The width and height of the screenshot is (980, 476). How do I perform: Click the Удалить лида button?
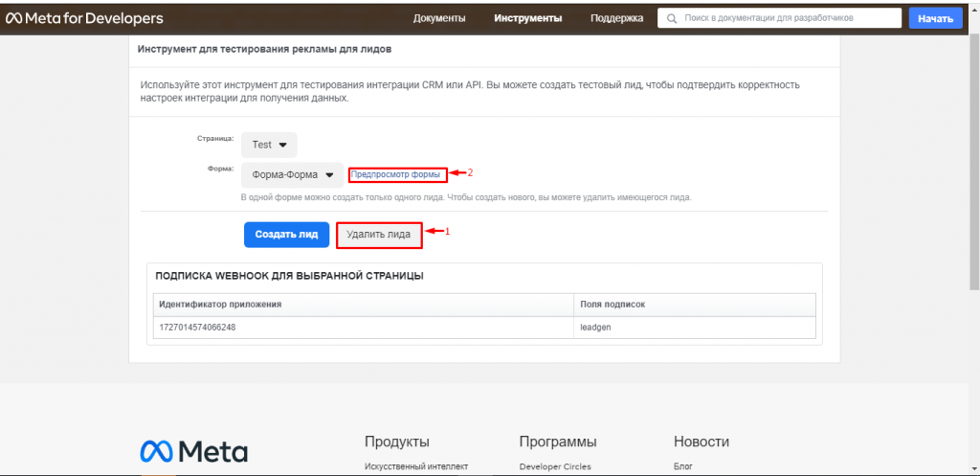tap(379, 235)
